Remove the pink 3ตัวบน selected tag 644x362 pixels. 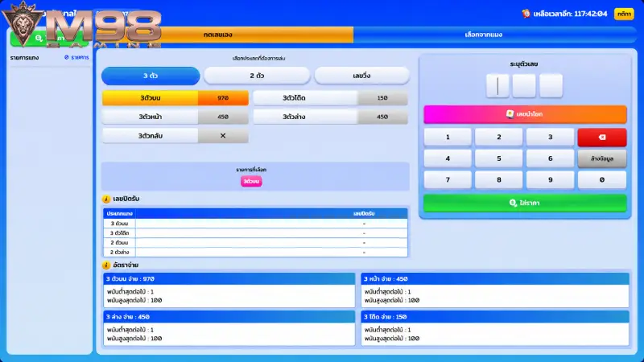tap(251, 182)
